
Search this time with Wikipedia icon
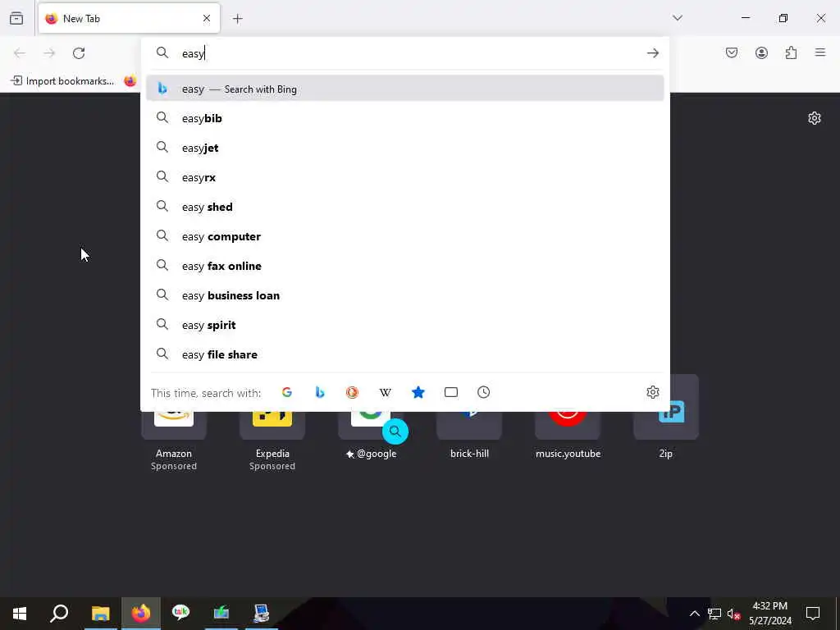pyautogui.click(x=386, y=392)
